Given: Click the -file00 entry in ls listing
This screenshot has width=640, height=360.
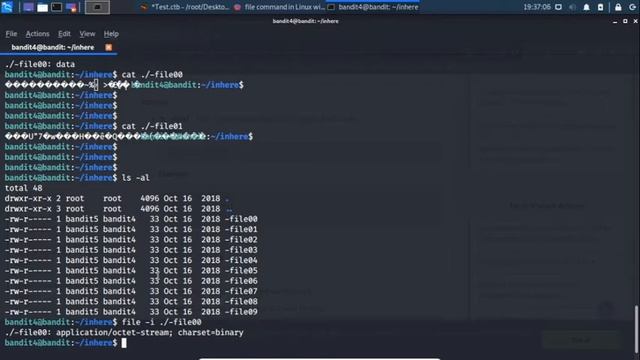Looking at the screenshot, I should coord(241,219).
